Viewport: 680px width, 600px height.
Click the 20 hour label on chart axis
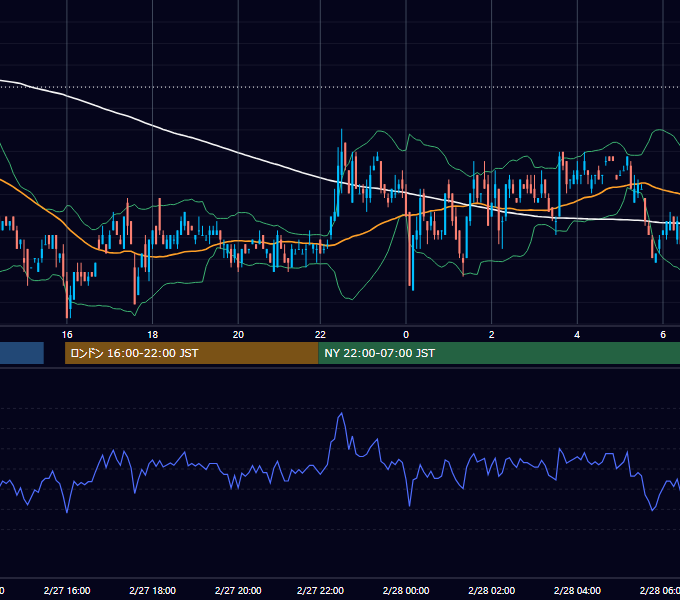[x=238, y=335]
